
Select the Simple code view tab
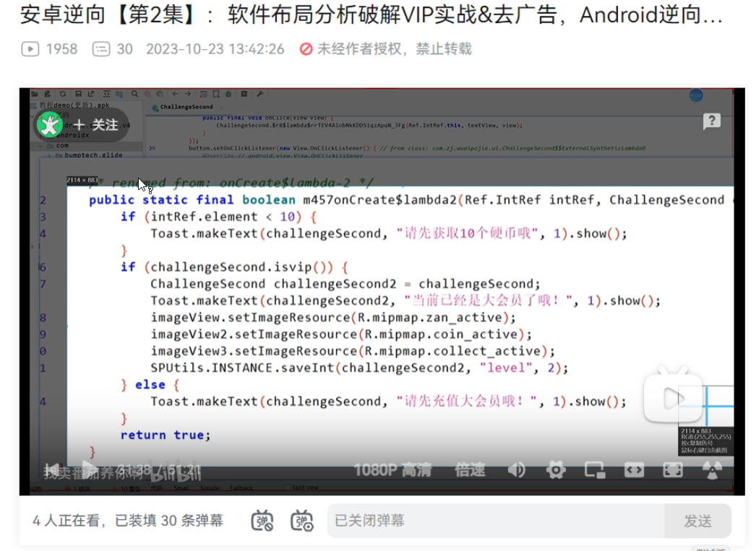click(x=210, y=488)
